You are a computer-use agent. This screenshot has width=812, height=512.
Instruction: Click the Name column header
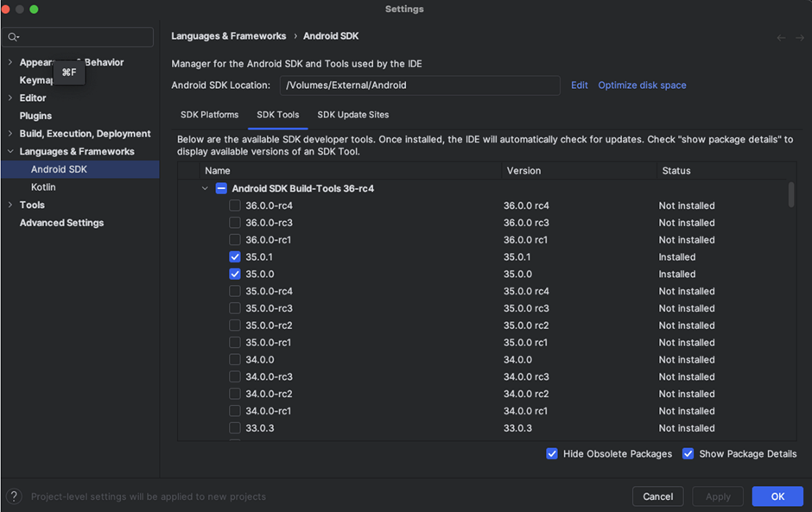coord(351,171)
